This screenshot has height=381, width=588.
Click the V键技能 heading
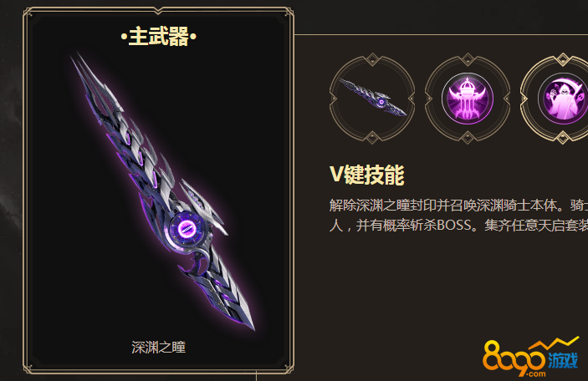(366, 175)
